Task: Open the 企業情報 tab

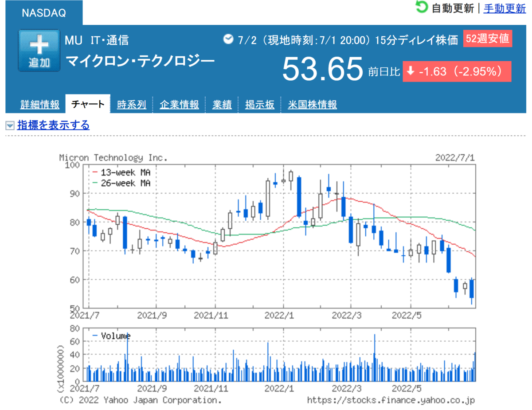Action: [180, 105]
